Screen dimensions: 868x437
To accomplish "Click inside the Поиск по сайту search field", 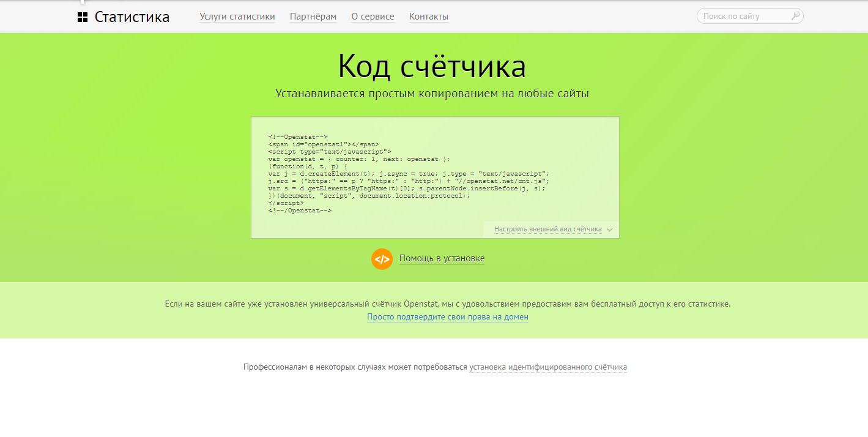I will pos(740,16).
